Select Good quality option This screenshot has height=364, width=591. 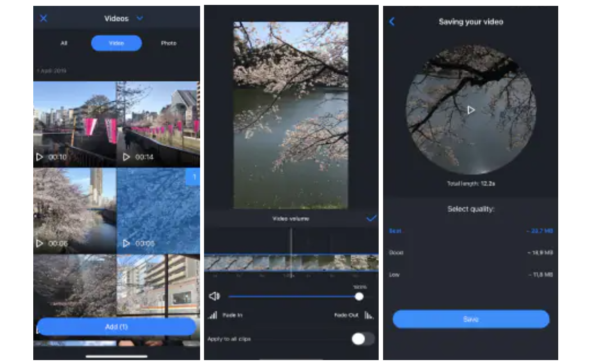pyautogui.click(x=471, y=252)
